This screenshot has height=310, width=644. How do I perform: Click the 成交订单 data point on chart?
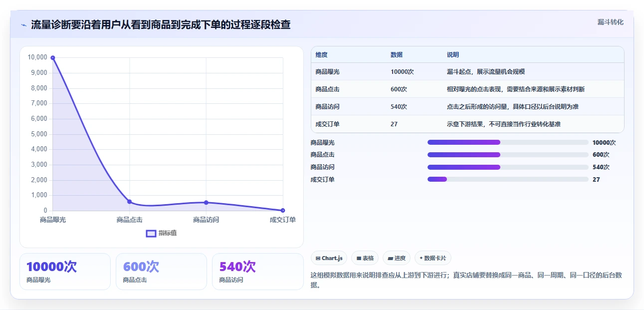coord(283,211)
